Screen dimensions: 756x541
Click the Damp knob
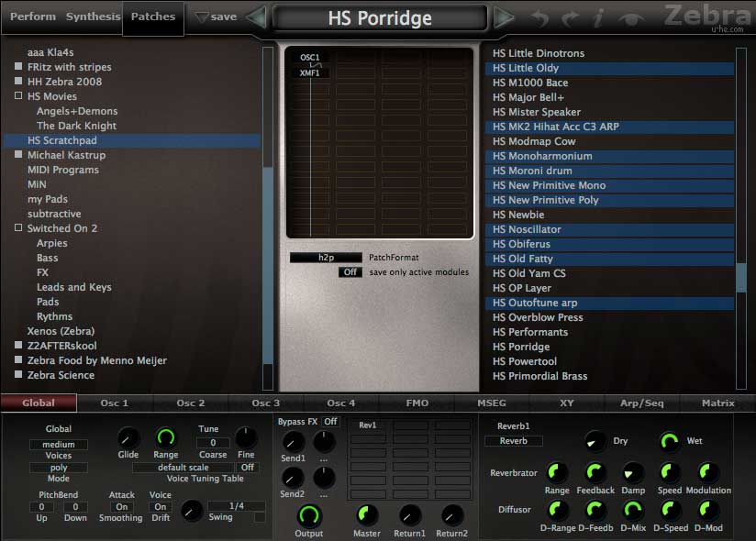[631, 473]
